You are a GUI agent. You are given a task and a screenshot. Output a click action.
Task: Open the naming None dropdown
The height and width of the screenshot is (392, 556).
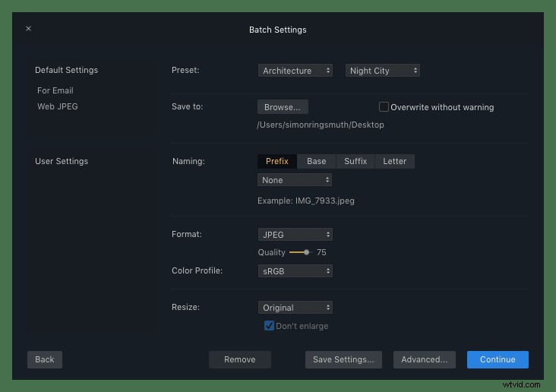pos(295,180)
